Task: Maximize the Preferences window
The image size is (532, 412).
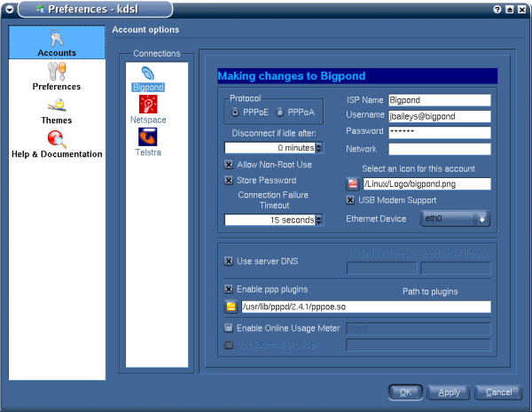Action: coord(510,10)
